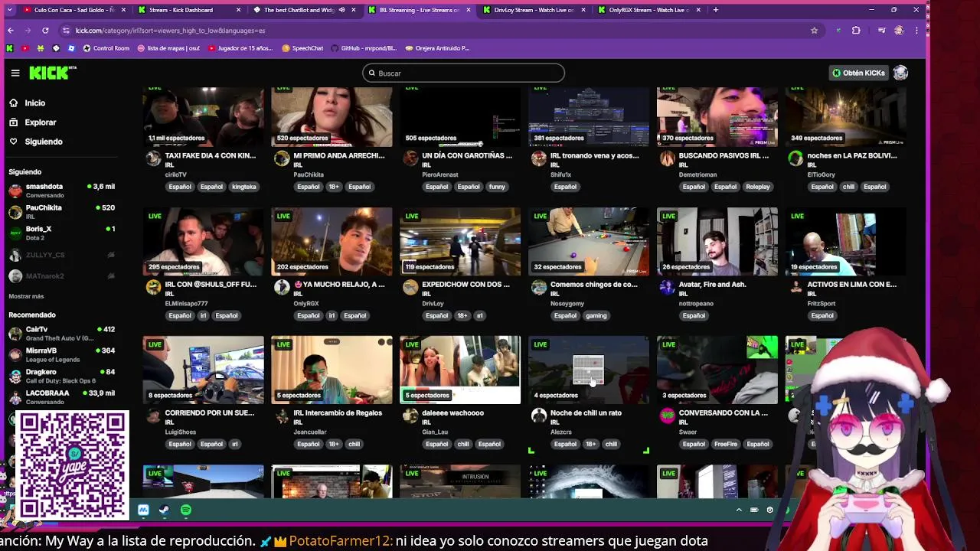Open ElTioGory channel name link

(821, 174)
